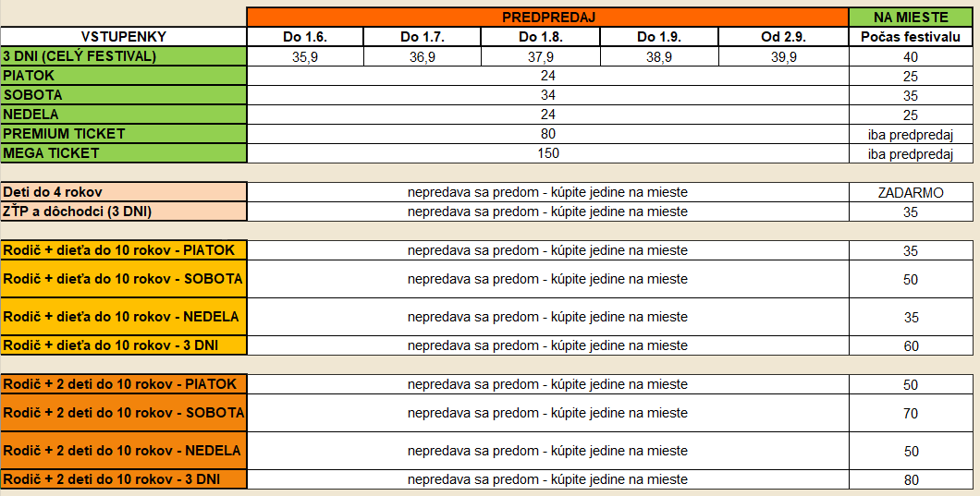Select the ZADARMO cell
Screen dimensions: 980x496
click(x=911, y=192)
